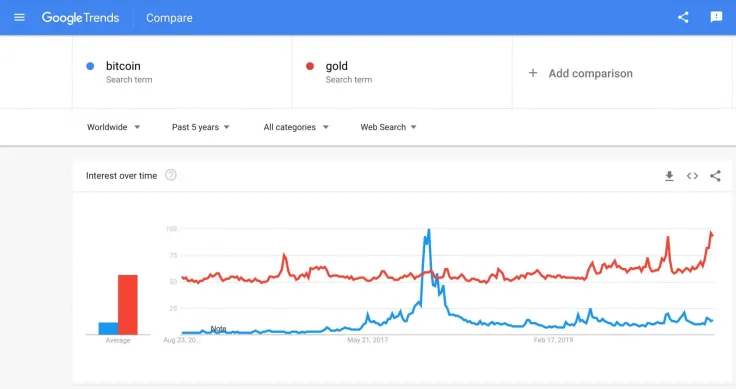This screenshot has height=389, width=736.
Task: Open the Web Search type dropdown
Action: (388, 127)
